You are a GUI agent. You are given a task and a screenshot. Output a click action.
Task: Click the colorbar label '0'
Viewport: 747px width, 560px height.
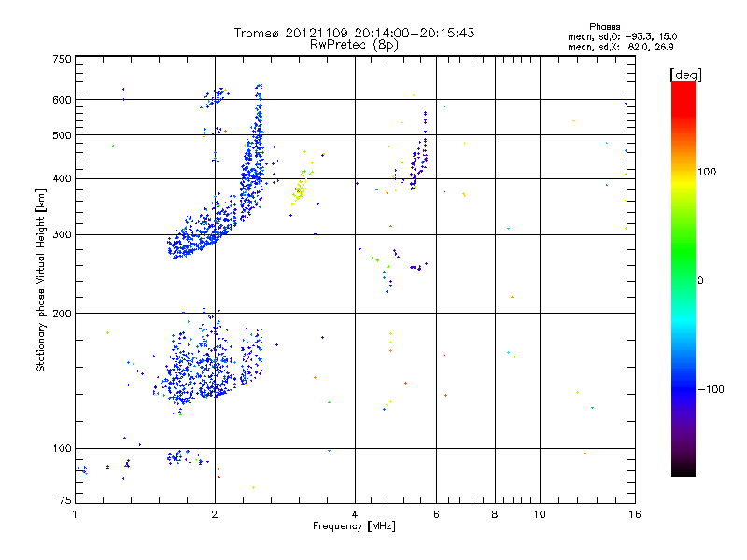click(700, 281)
